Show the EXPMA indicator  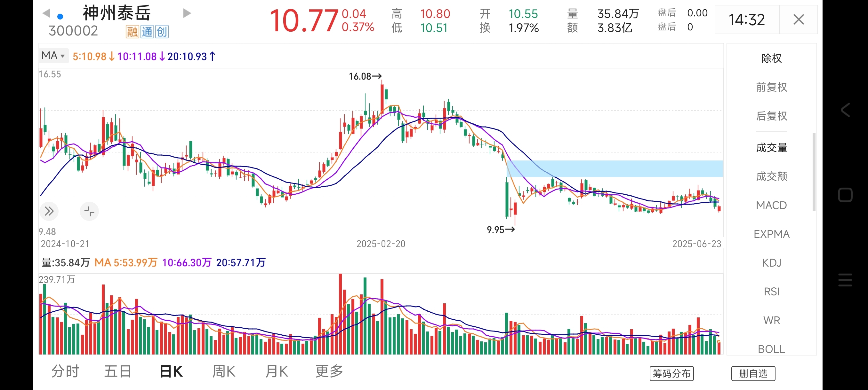(771, 234)
